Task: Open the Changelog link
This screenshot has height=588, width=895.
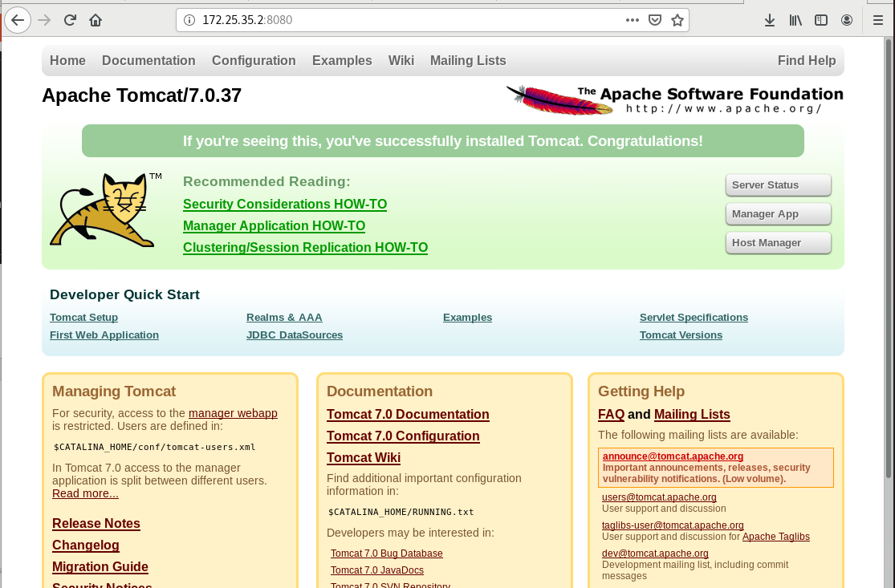Action: pos(86,545)
